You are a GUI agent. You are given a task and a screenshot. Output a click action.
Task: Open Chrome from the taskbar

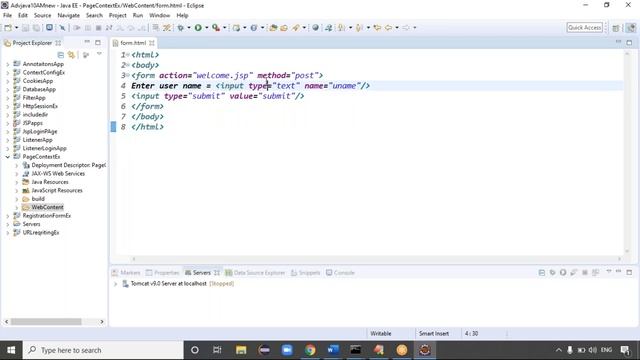coord(310,350)
